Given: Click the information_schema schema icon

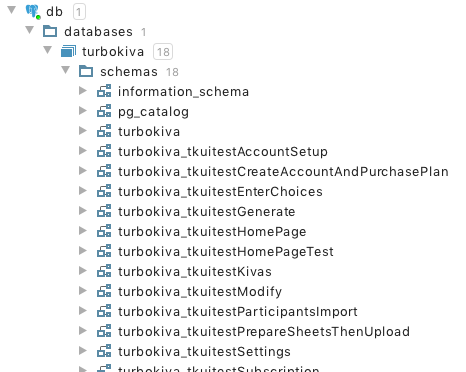Looking at the screenshot, I should [x=104, y=91].
